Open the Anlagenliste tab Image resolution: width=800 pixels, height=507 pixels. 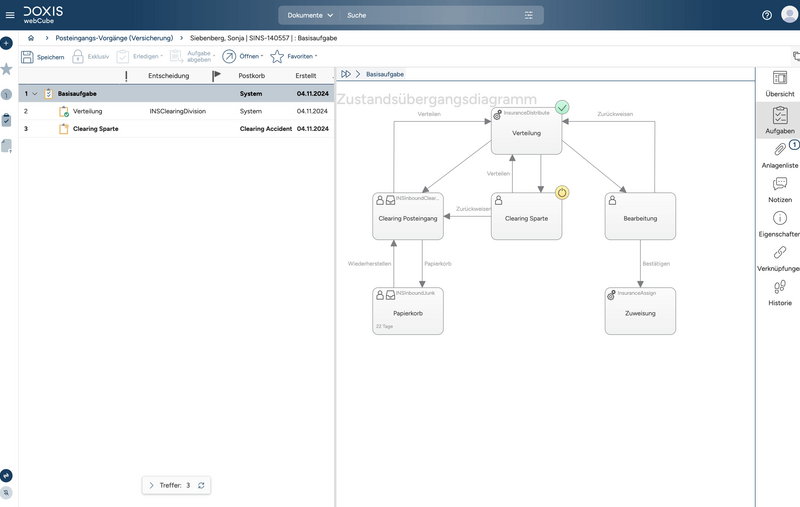(x=780, y=155)
